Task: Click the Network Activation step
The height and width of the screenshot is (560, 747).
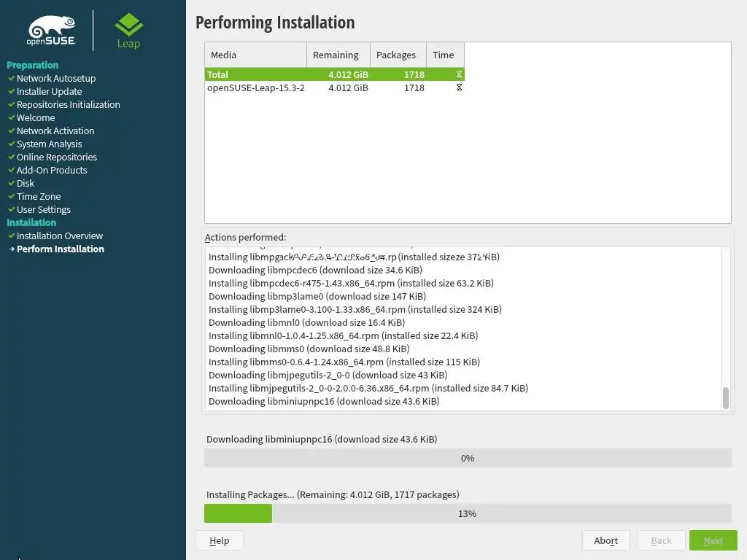Action: coord(55,131)
